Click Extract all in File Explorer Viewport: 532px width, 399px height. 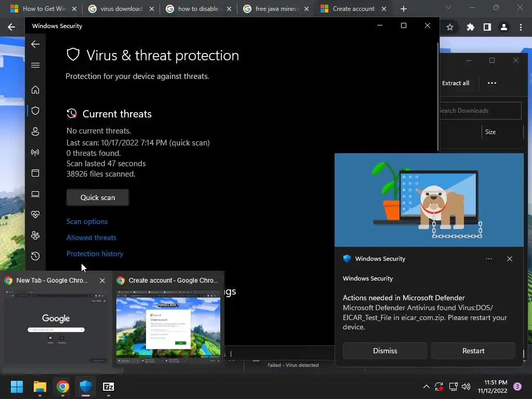tap(455, 83)
